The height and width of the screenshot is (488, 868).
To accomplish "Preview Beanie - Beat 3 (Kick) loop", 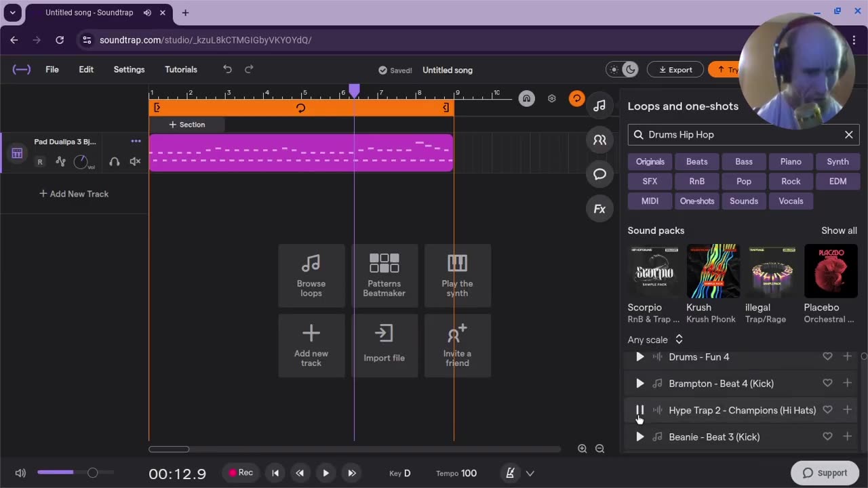I will [639, 437].
